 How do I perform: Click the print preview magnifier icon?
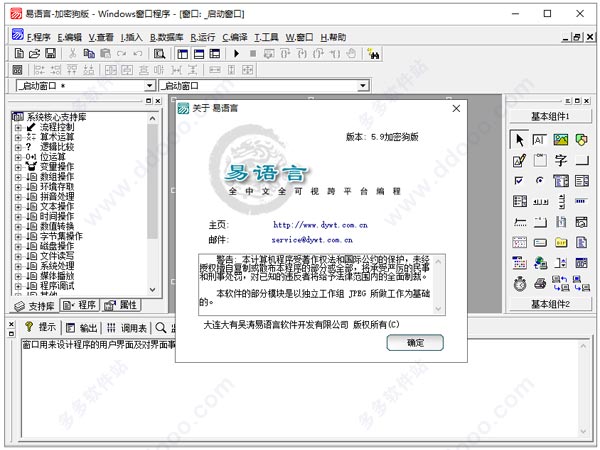[x=159, y=54]
